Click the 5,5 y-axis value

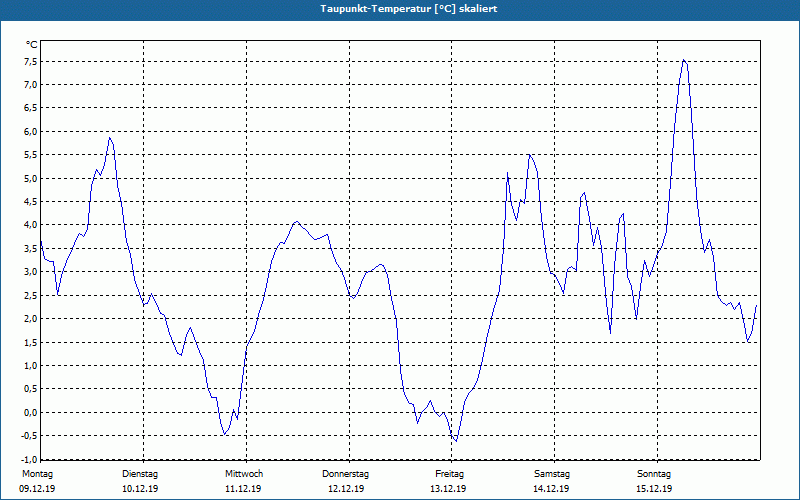31,155
